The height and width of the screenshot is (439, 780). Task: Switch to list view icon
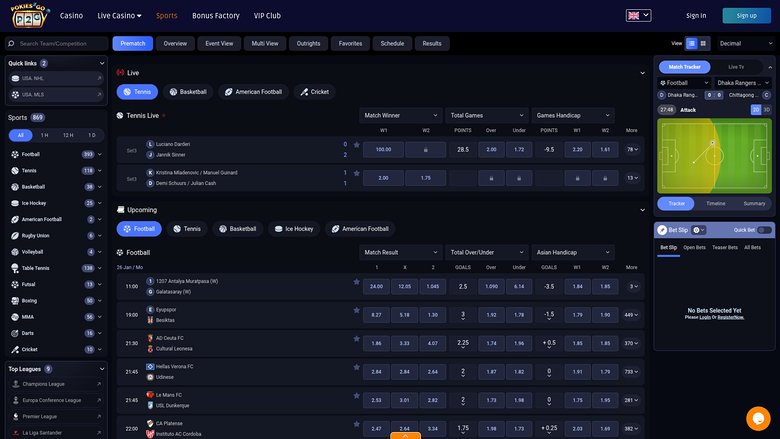[x=691, y=44]
